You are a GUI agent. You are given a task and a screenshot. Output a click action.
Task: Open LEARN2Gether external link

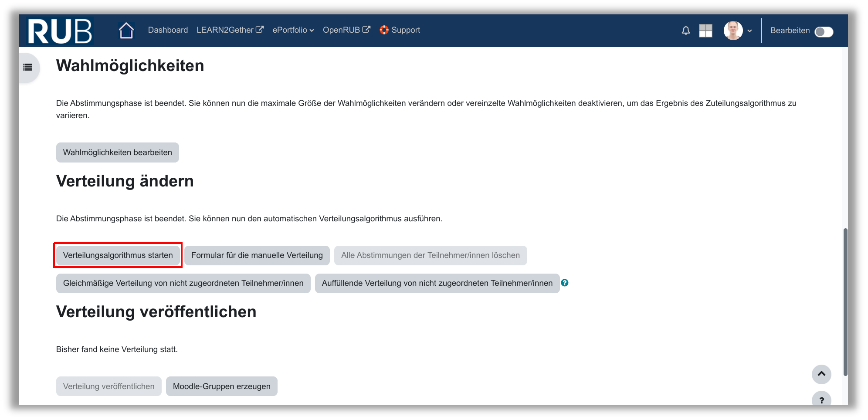click(230, 30)
